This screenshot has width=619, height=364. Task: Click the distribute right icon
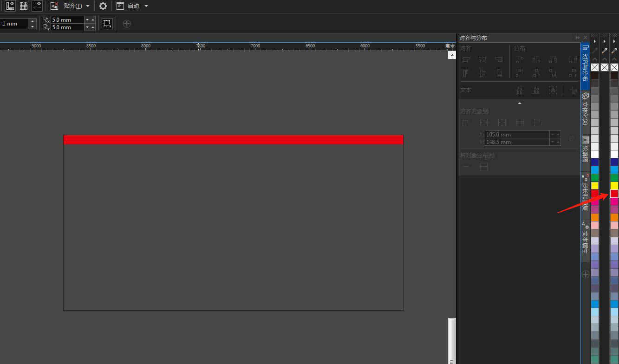553,59
